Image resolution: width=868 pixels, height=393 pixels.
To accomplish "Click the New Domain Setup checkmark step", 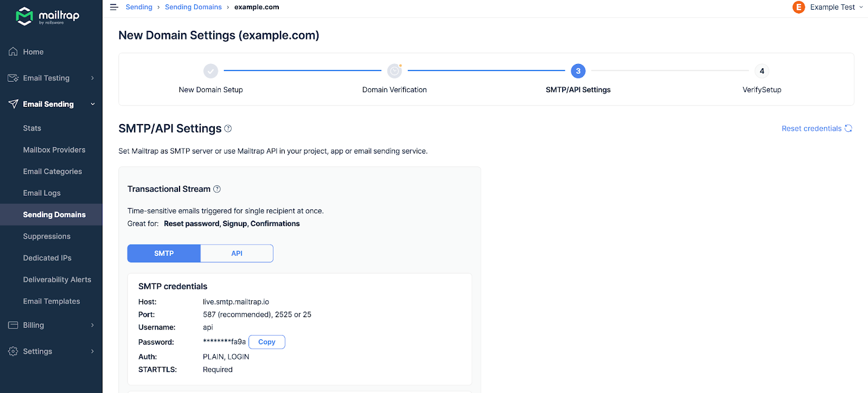I will pos(210,71).
